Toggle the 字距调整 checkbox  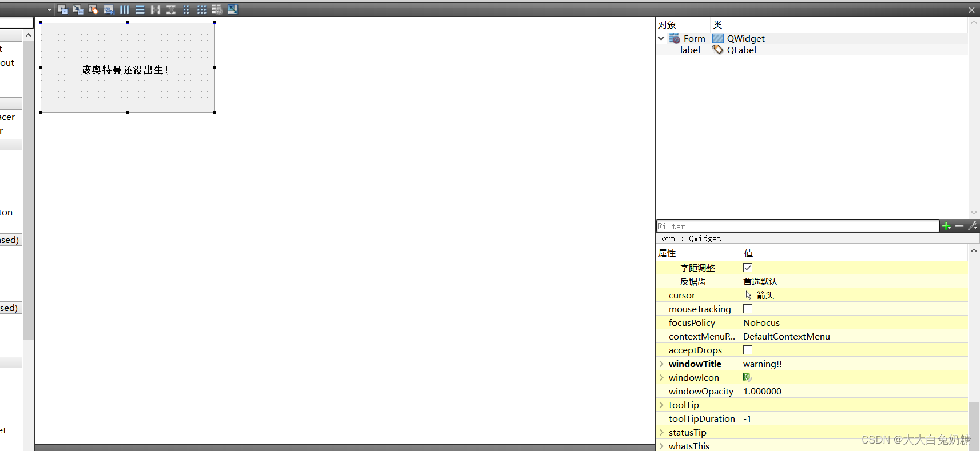pyautogui.click(x=748, y=268)
